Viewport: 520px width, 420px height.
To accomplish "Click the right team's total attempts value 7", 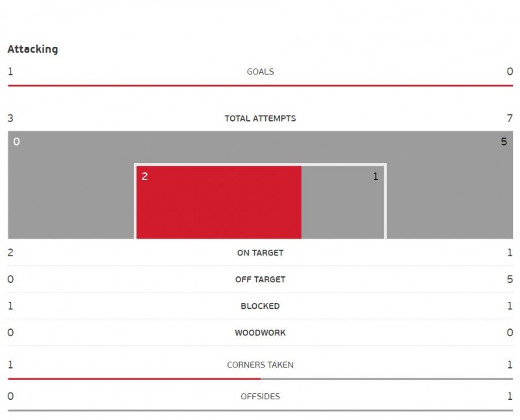I will (510, 118).
